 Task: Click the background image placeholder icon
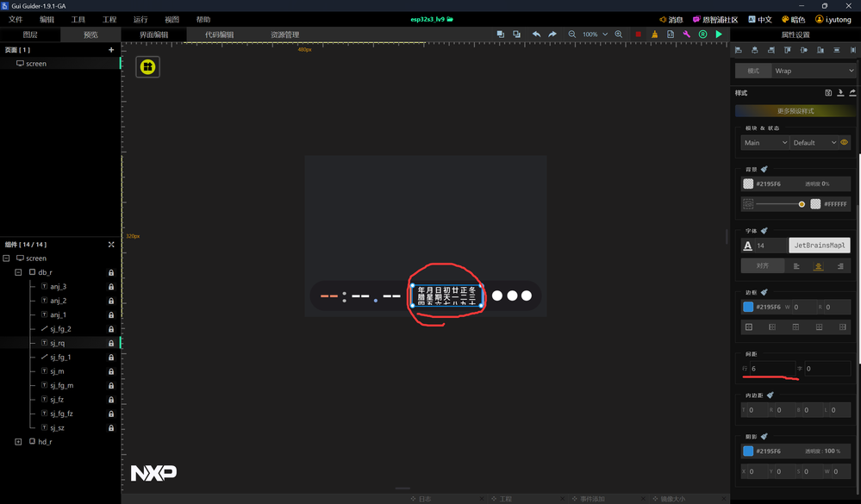point(748,203)
